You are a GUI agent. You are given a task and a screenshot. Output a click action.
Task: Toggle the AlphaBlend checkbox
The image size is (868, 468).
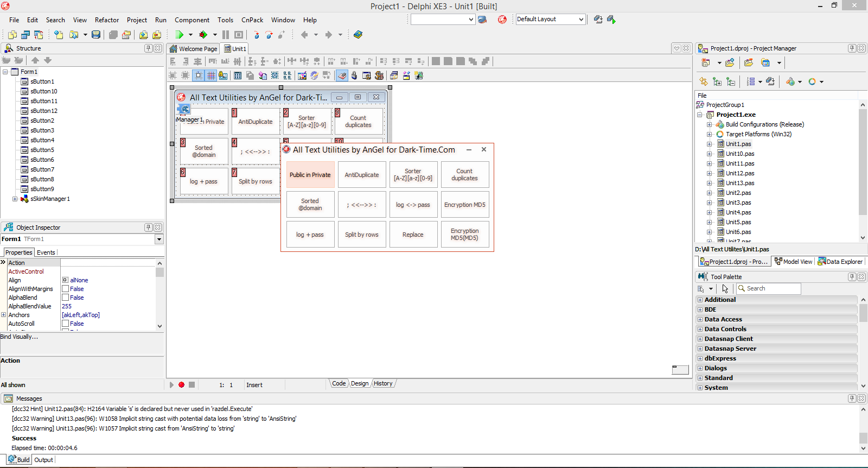tap(65, 298)
